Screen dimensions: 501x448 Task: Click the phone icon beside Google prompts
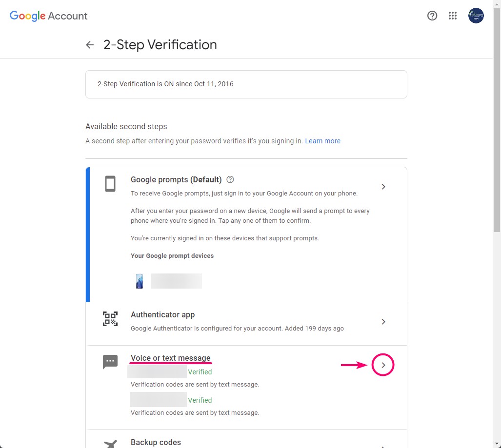(110, 184)
